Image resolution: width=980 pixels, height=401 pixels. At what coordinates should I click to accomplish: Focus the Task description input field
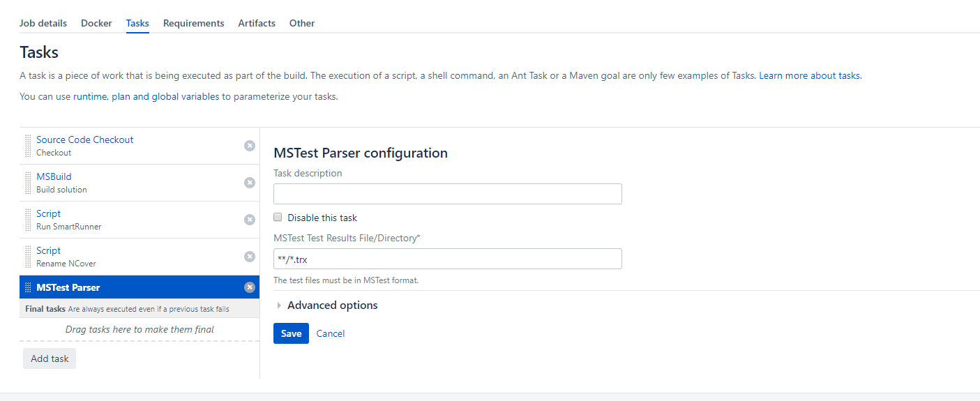tap(447, 194)
